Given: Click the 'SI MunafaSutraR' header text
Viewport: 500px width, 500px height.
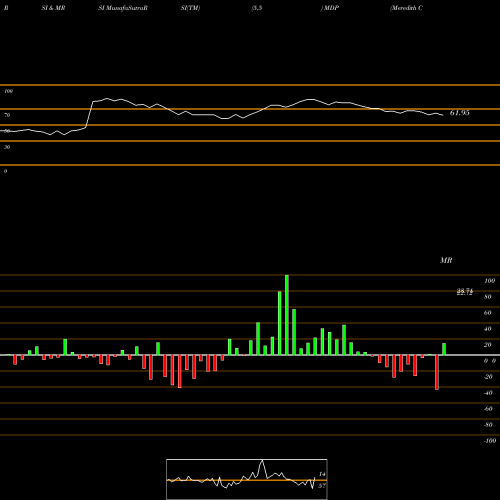Looking at the screenshot, I should 123,8.
